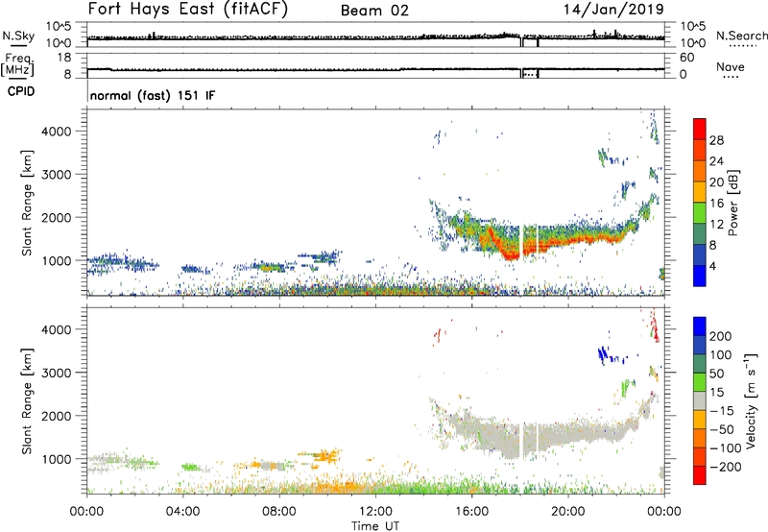Click the blue velocity echoes near 3400 km
Image resolution: width=768 pixels, height=532 pixels.
605,353
